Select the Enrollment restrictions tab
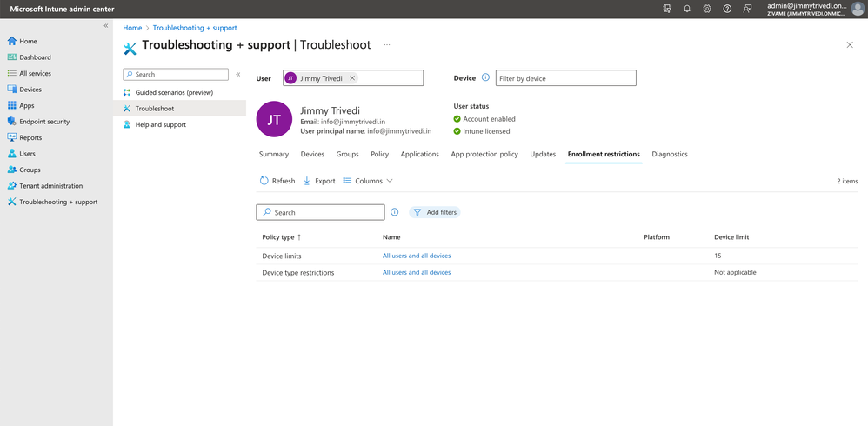Viewport: 868px width, 426px height. pyautogui.click(x=604, y=155)
